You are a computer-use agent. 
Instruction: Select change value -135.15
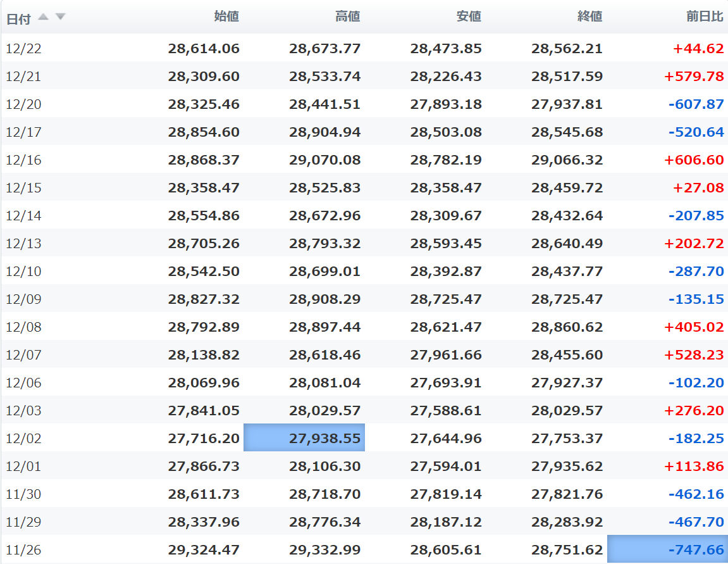(696, 299)
